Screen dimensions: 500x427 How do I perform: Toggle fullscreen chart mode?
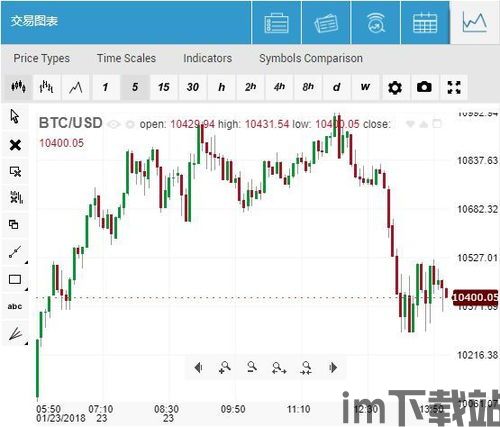[454, 87]
